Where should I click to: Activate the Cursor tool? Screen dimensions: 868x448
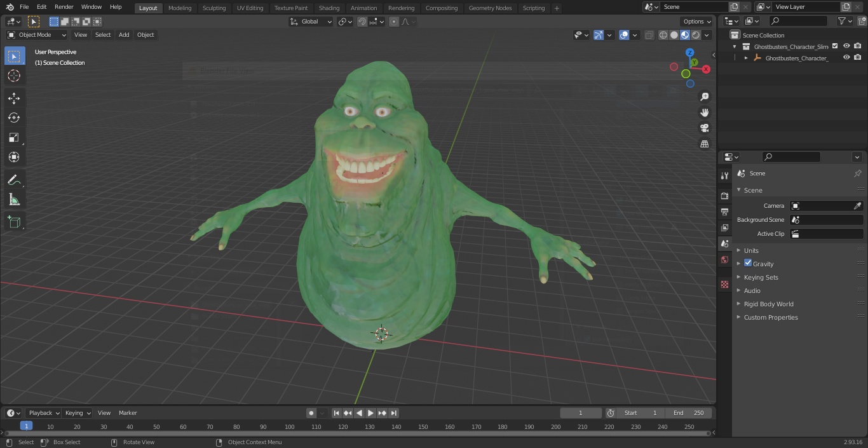click(x=14, y=76)
